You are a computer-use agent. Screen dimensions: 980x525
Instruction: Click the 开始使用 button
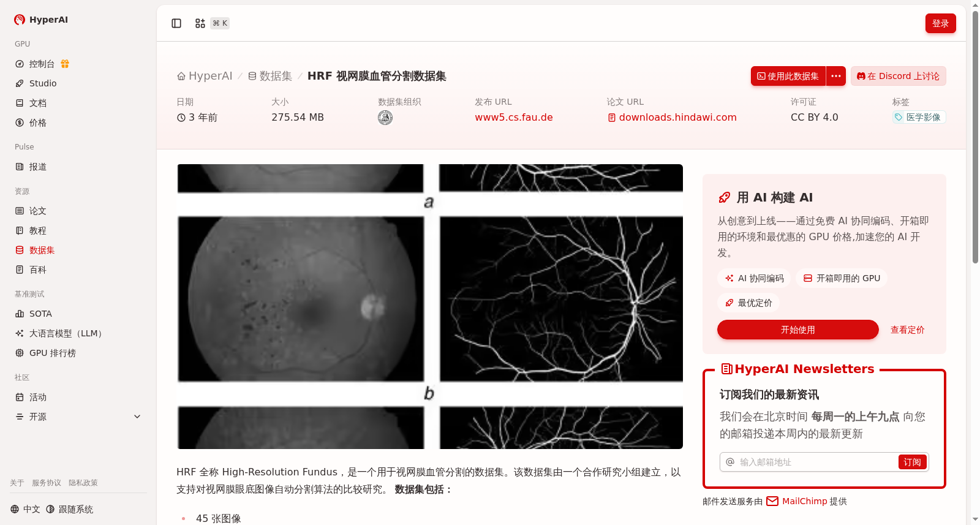(x=798, y=330)
